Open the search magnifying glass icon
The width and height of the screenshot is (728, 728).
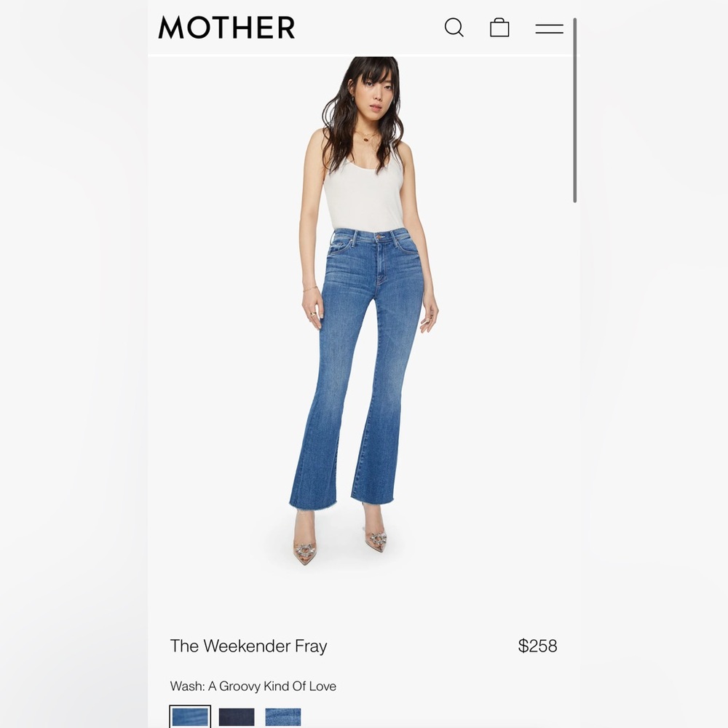point(454,28)
